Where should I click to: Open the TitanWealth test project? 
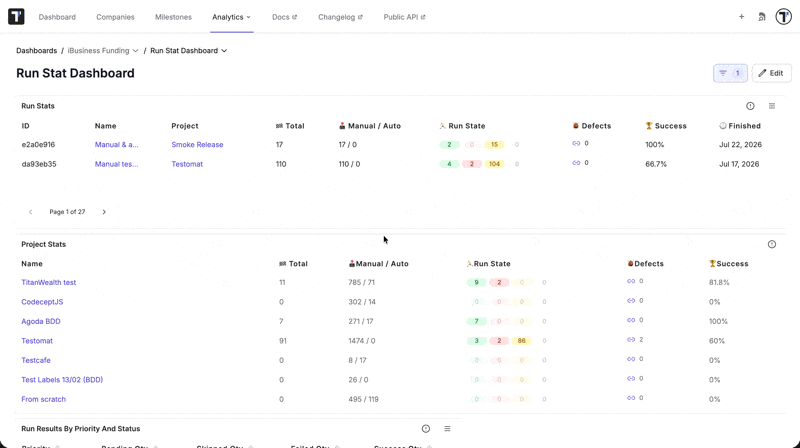(48, 282)
